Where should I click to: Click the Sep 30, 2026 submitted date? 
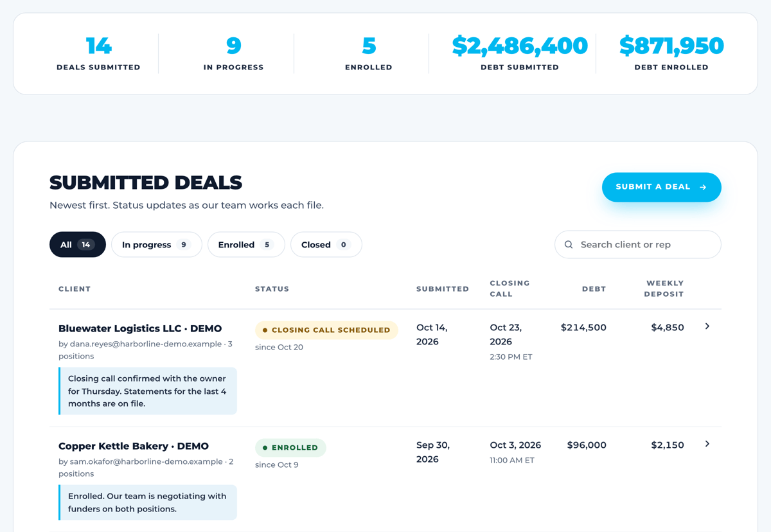pyautogui.click(x=432, y=452)
